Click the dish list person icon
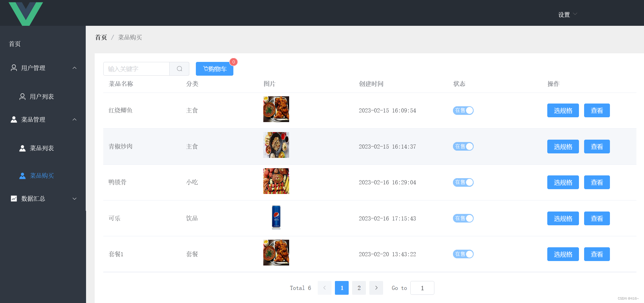The height and width of the screenshot is (303, 644). [22, 148]
